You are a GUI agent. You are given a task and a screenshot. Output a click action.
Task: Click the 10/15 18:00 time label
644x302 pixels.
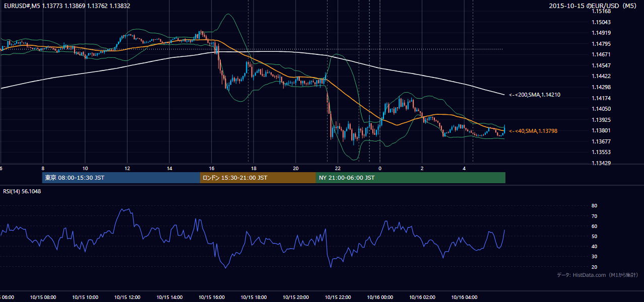(253, 297)
